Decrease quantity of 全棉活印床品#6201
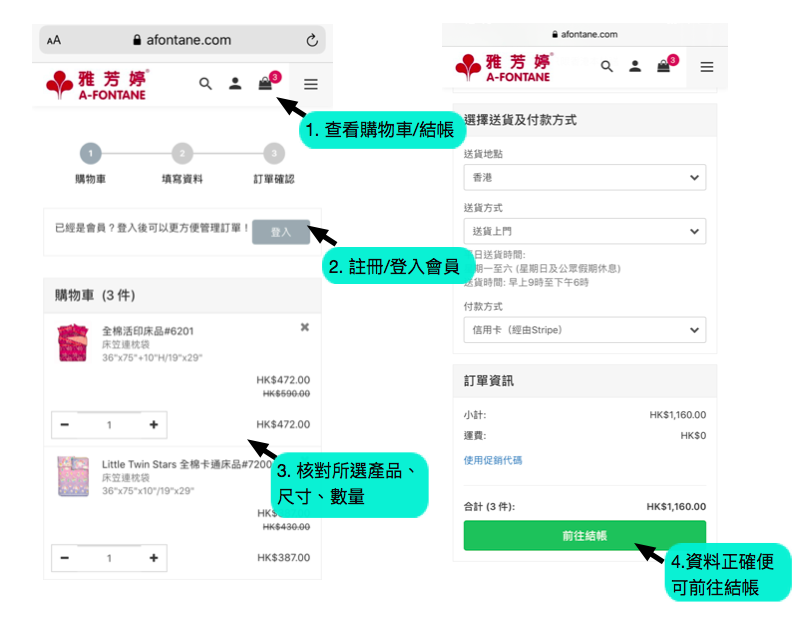 [x=65, y=425]
